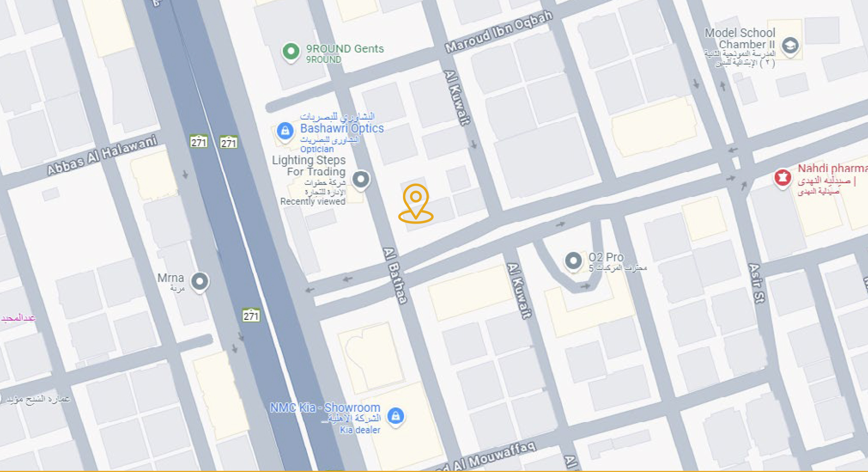868x472 pixels.
Task: Select the Asir St road label
Action: click(x=757, y=283)
